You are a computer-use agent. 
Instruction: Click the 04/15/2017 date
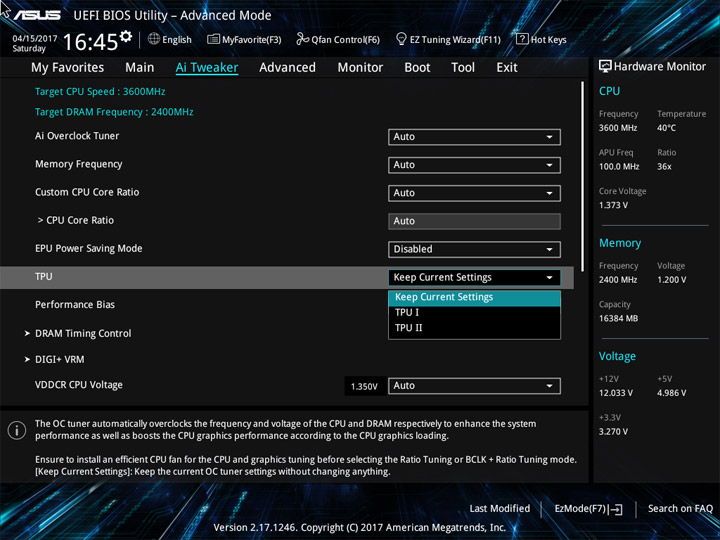pos(35,38)
